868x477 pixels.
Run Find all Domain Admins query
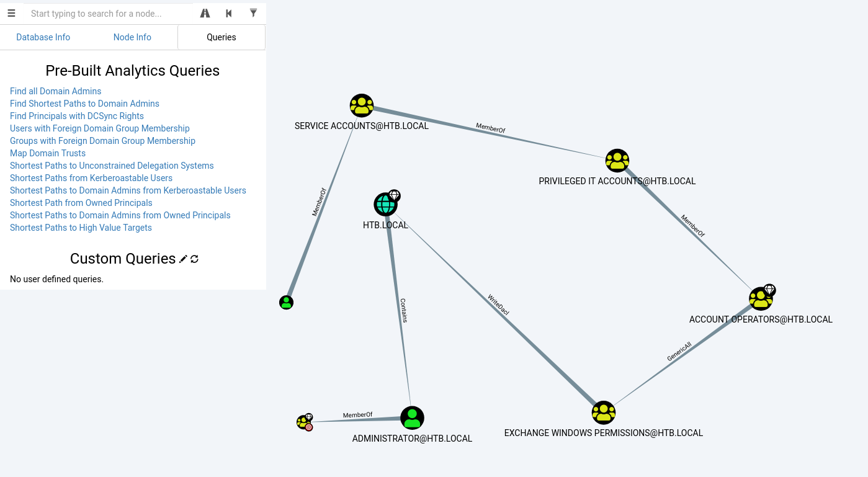tap(55, 91)
